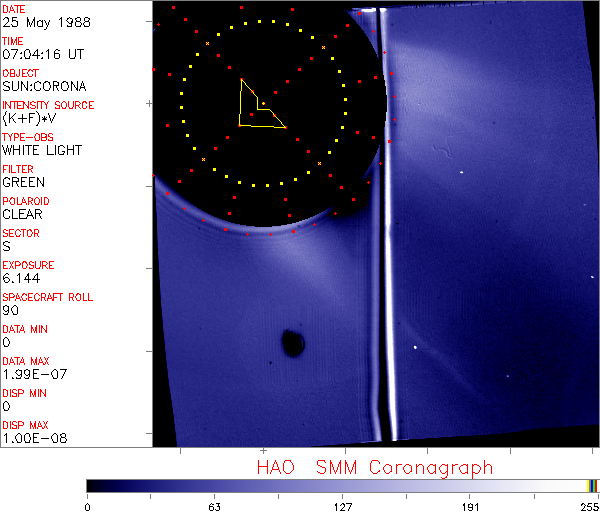The image size is (600, 512).
Task: Click the 255 tick label on color bar
Action: (x=587, y=505)
